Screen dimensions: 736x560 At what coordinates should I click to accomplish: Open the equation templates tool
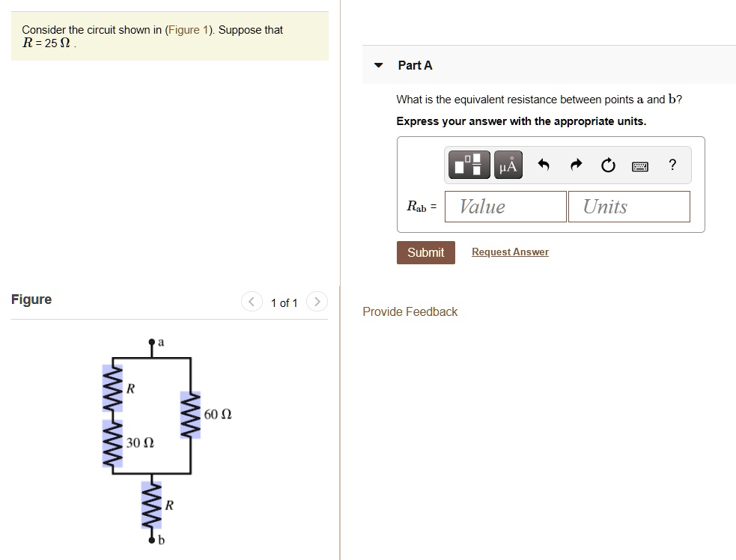(469, 164)
